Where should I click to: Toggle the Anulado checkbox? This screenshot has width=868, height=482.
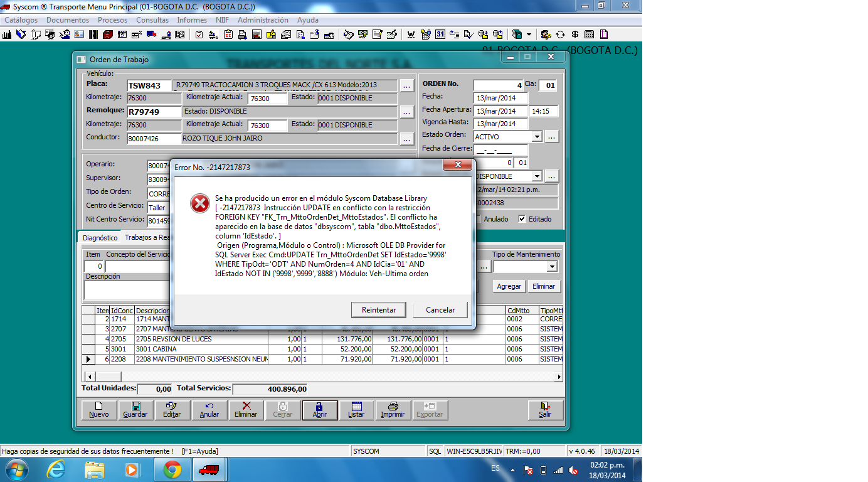479,219
